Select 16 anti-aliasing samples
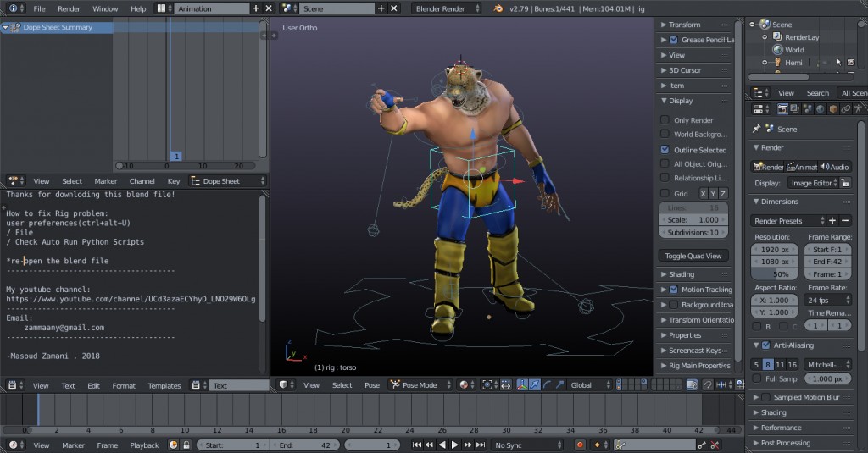868x453 pixels. (793, 364)
